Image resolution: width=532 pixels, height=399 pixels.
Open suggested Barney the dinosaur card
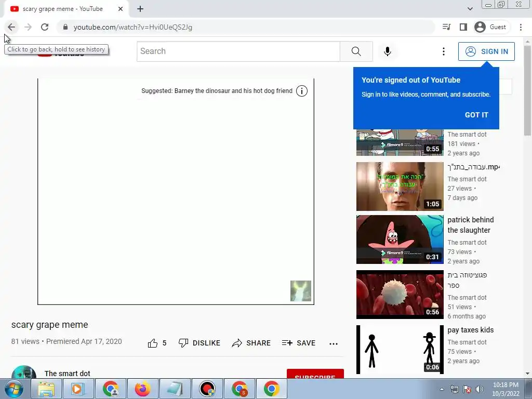click(x=217, y=91)
